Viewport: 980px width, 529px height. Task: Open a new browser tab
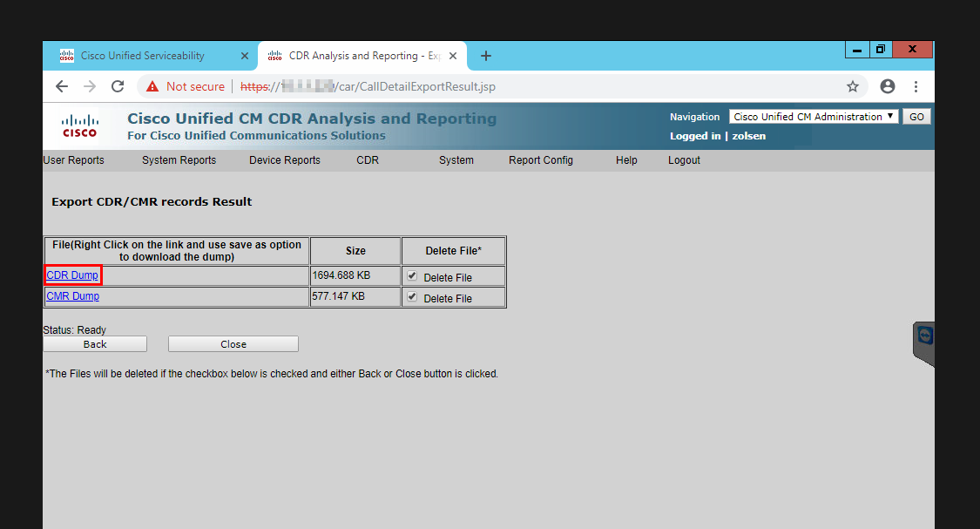pyautogui.click(x=485, y=56)
